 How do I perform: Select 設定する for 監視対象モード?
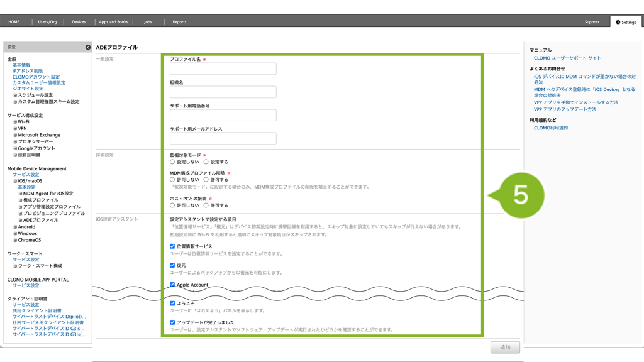coord(206,162)
